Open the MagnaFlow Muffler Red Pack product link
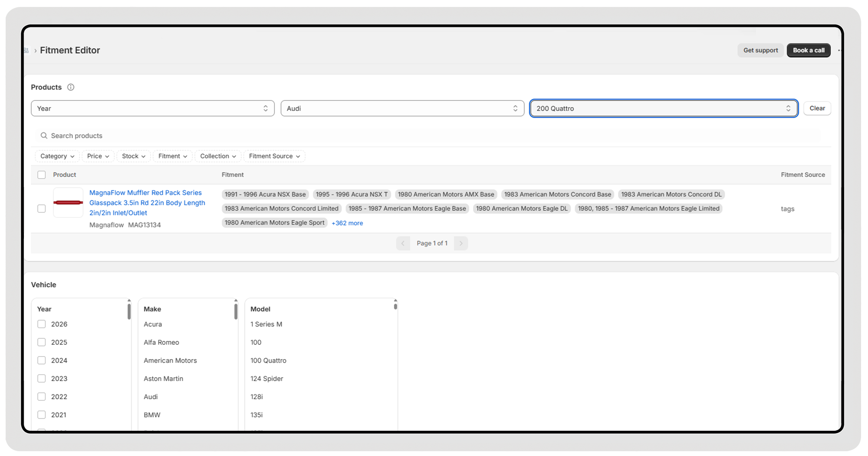Image resolution: width=868 pixels, height=456 pixels. click(x=147, y=203)
